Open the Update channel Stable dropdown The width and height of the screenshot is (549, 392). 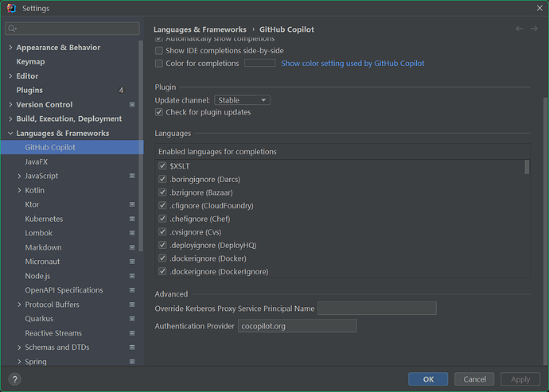tap(242, 100)
